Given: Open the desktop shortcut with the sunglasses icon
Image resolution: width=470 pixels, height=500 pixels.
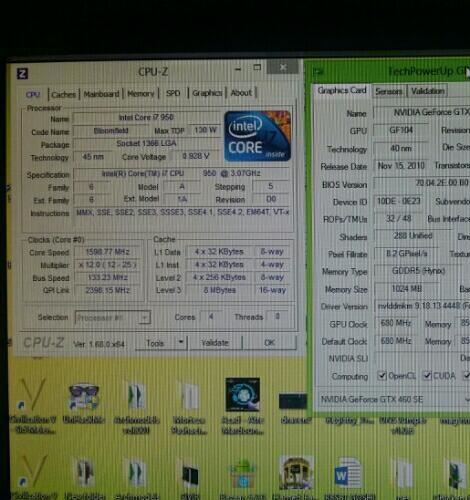Looking at the screenshot, I should (84, 397).
